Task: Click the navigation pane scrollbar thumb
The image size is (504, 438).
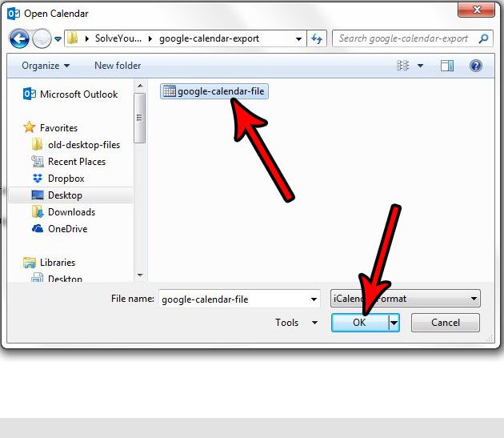Action: click(x=139, y=118)
